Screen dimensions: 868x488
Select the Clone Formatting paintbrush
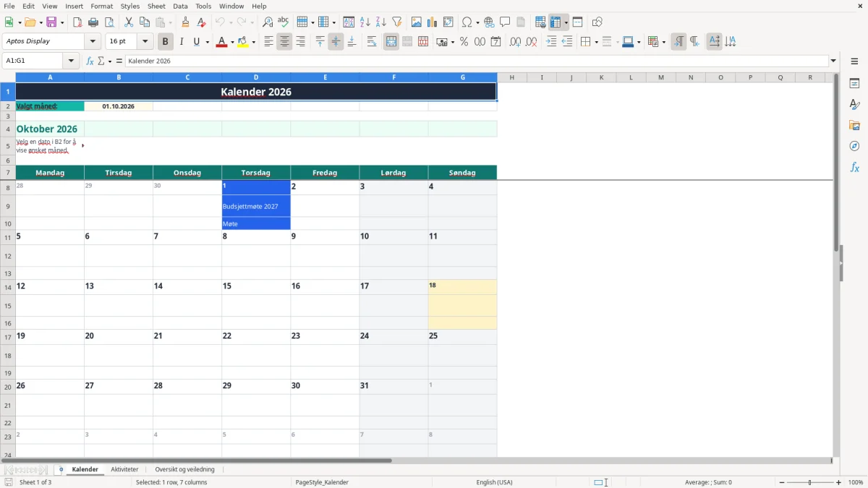(x=186, y=22)
